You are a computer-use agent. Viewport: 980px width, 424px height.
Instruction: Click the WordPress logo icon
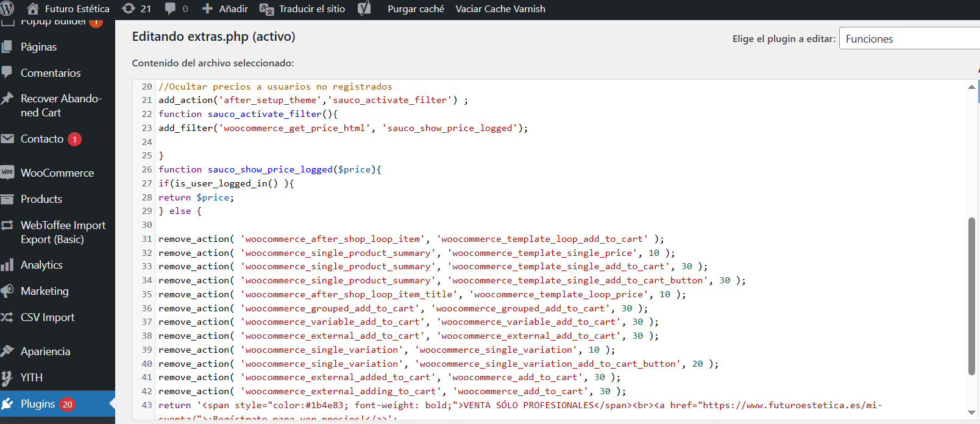pos(7,9)
